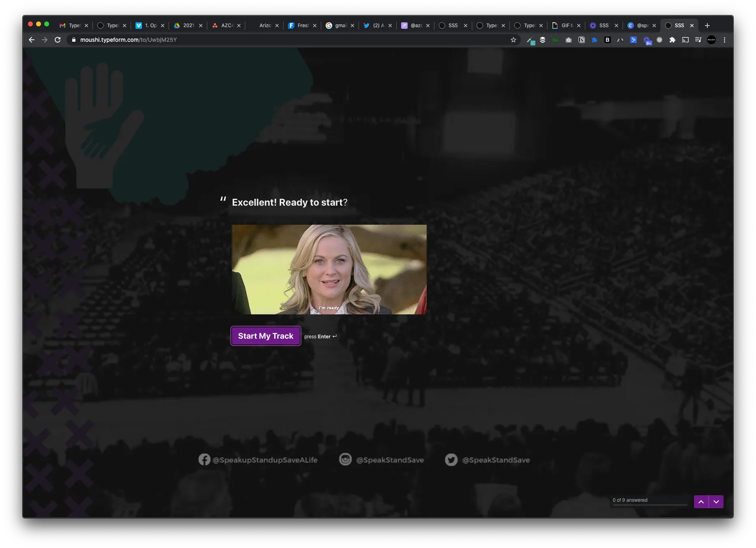Open the Buffer layers extension
Image resolution: width=756 pixels, height=548 pixels.
coord(543,40)
